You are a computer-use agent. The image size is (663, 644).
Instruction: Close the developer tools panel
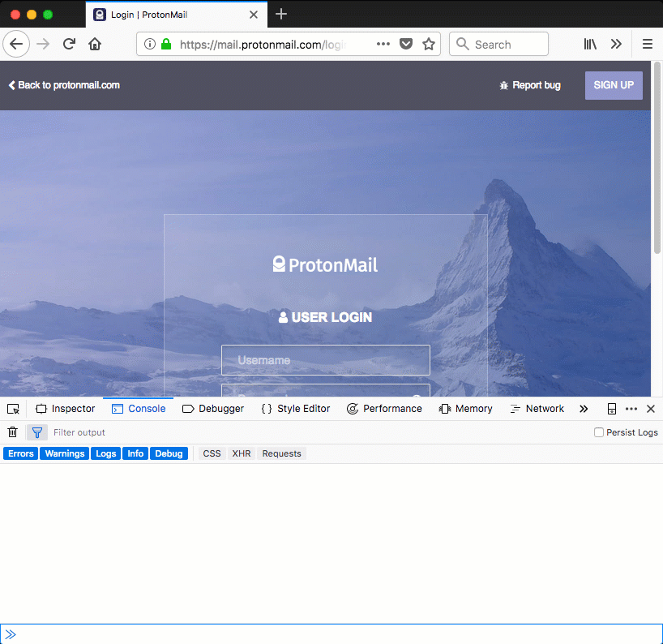pos(651,409)
